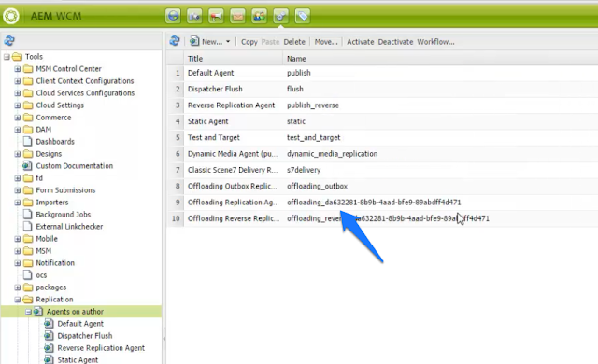Open the Campaigns megaphone icon
The image size is (598, 364).
tap(216, 17)
